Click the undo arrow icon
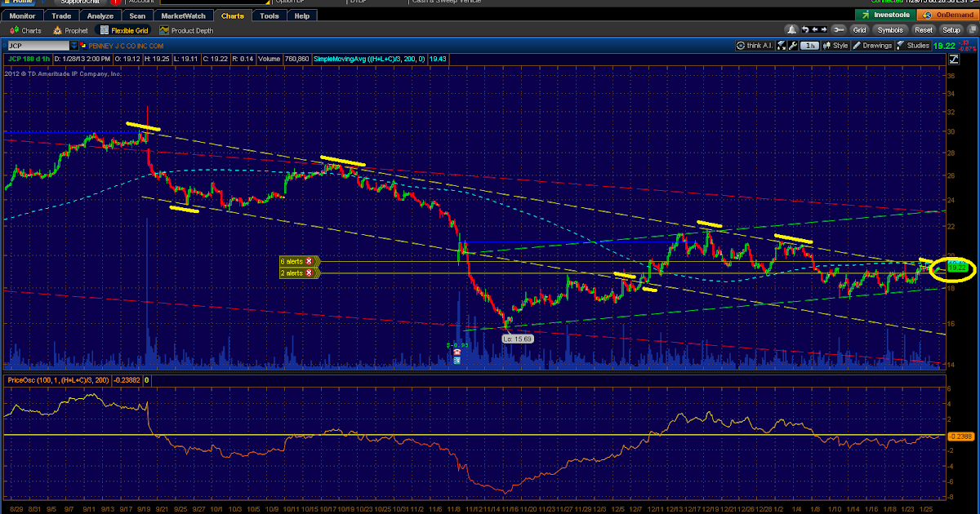The height and width of the screenshot is (514, 980). click(805, 29)
